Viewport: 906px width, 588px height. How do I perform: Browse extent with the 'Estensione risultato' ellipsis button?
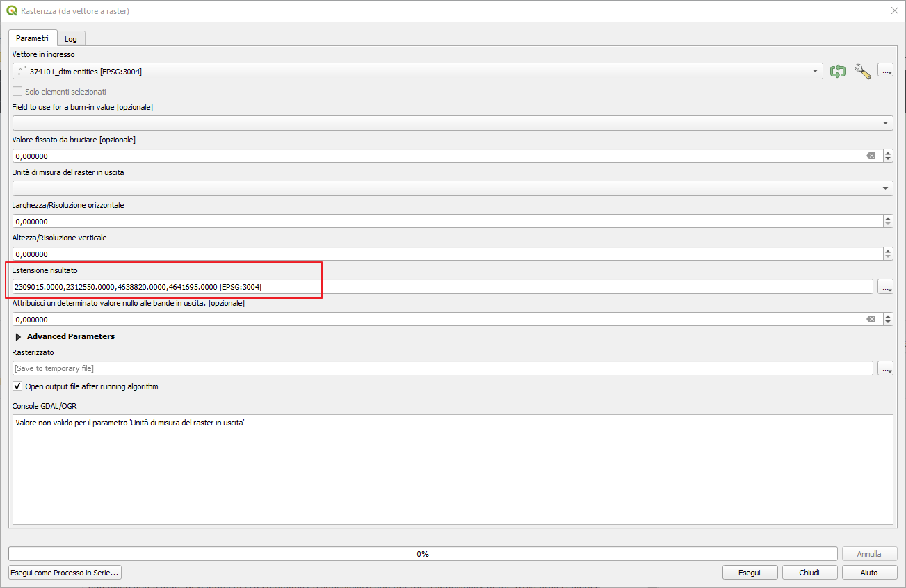point(885,286)
